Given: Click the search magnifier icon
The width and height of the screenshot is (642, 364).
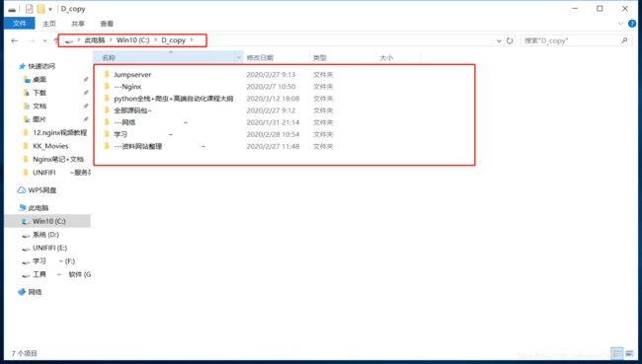Looking at the screenshot, I should [x=624, y=40].
